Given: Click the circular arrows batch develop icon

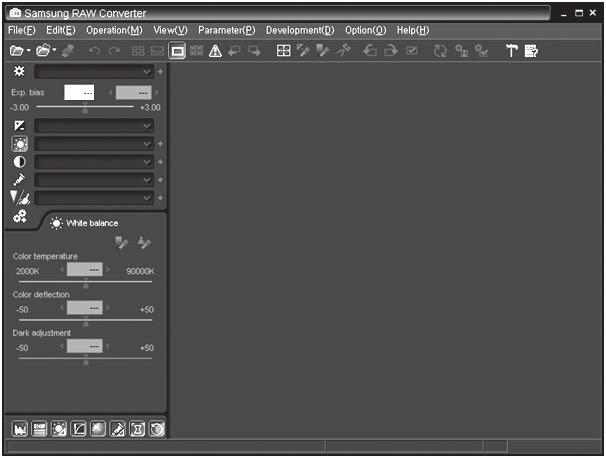Looking at the screenshot, I should coord(440,51).
